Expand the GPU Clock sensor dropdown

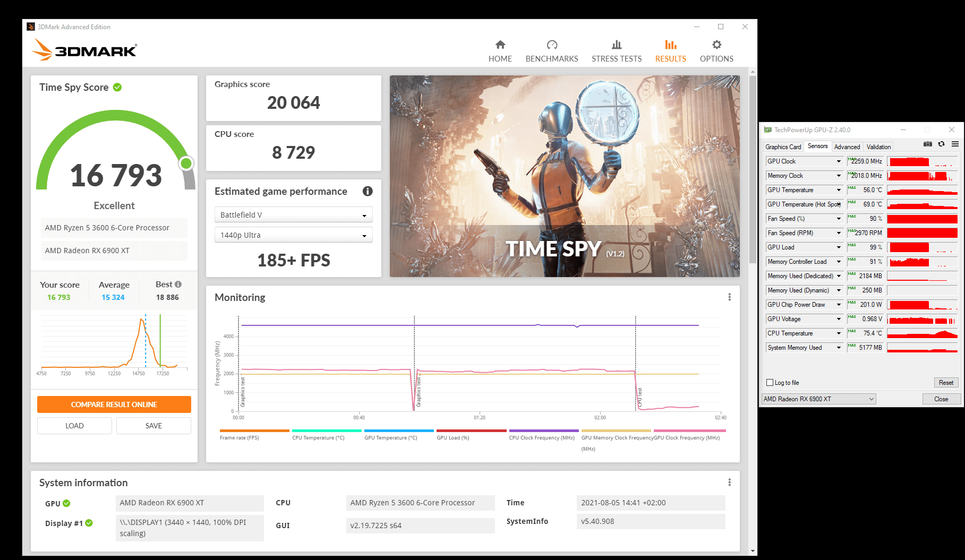coord(839,161)
